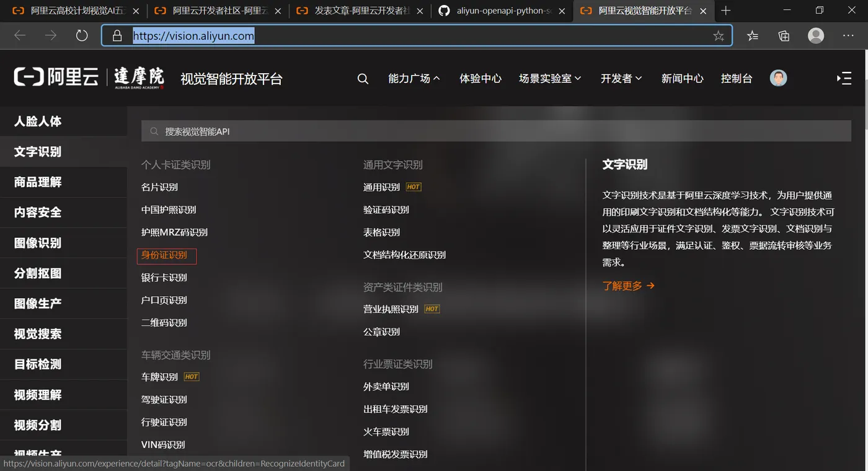This screenshot has width=868, height=471.
Task: Open the 验证码识别 link
Action: (386, 209)
